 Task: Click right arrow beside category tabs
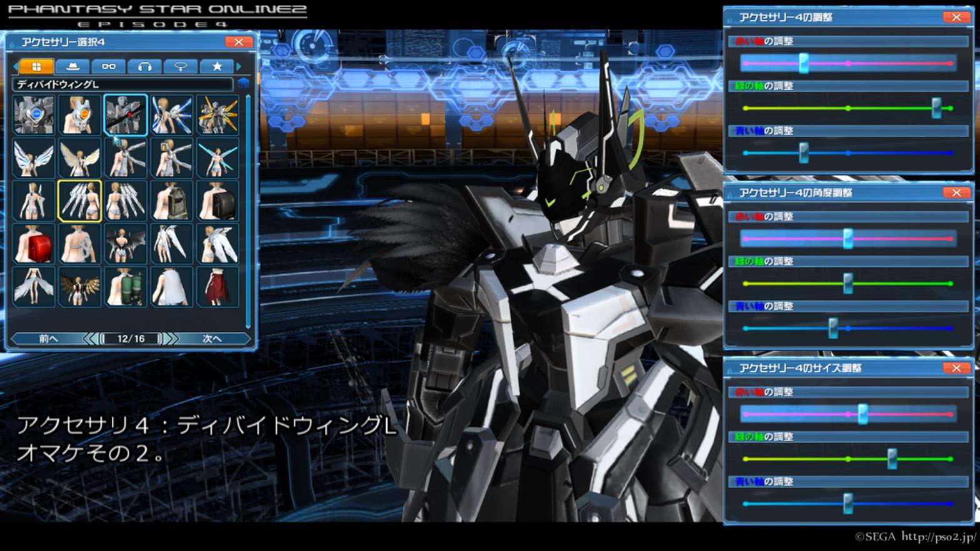click(x=239, y=66)
